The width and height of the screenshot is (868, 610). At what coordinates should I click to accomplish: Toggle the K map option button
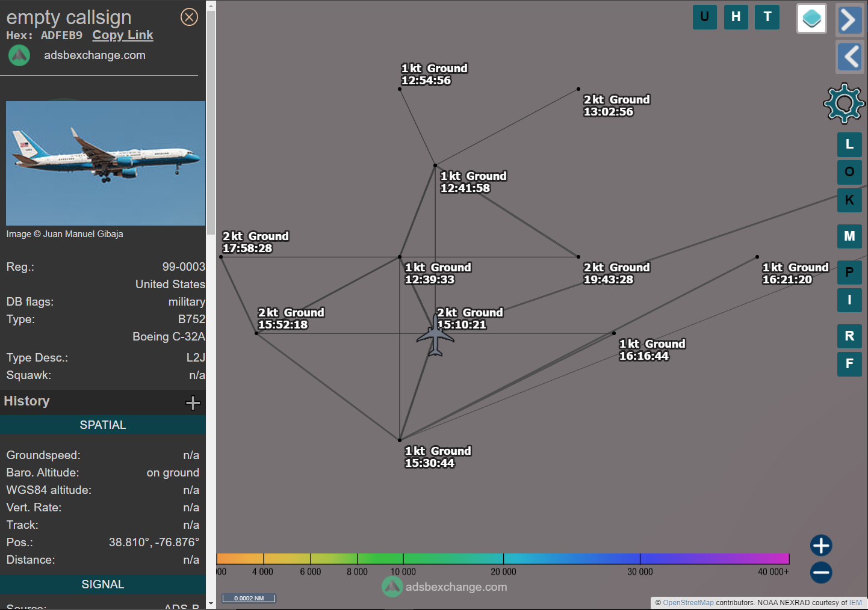849,200
